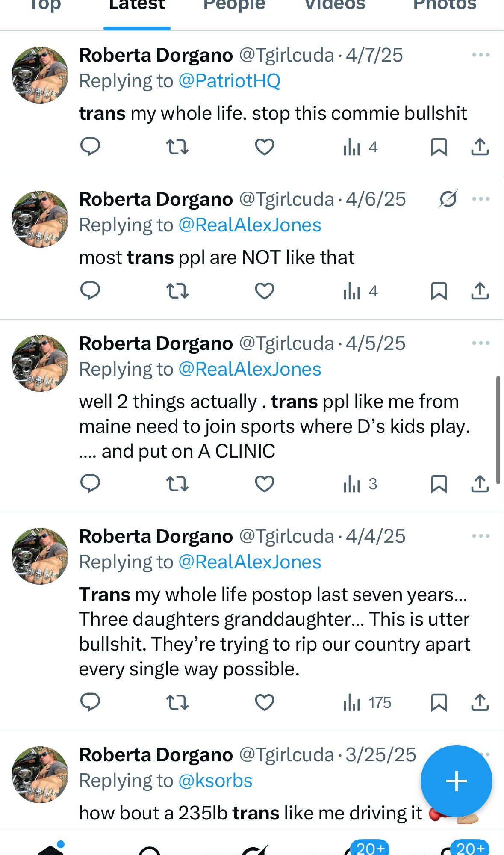Expand three-dot menu on 4/4/25 tweet
Image resolution: width=504 pixels, height=855 pixels.
480,536
